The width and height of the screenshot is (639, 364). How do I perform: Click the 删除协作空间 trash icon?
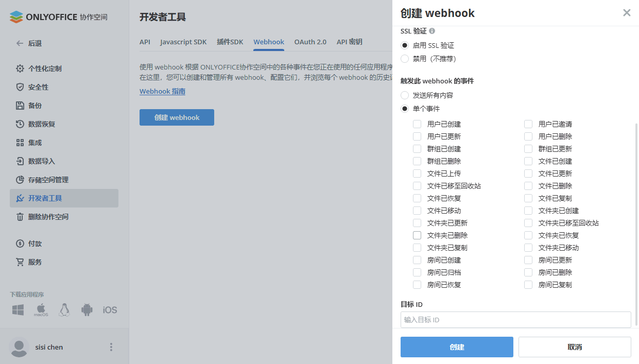[20, 217]
